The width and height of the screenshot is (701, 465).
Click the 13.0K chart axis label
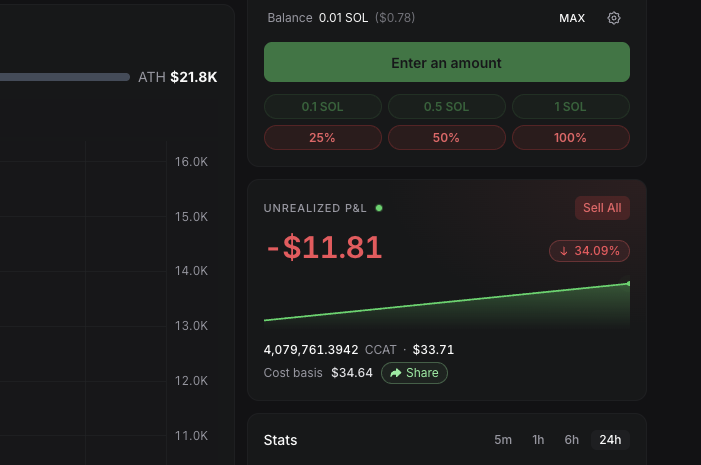coord(191,326)
